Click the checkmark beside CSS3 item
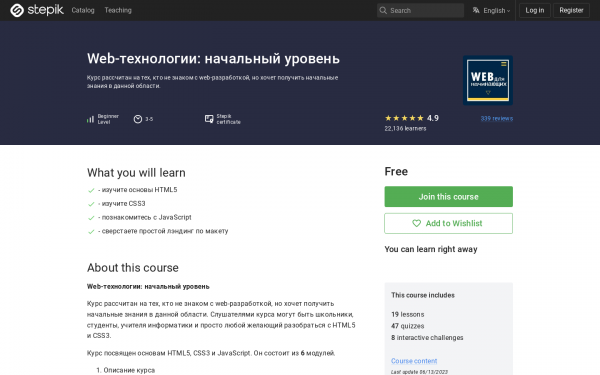The image size is (600, 375). [x=91, y=204]
